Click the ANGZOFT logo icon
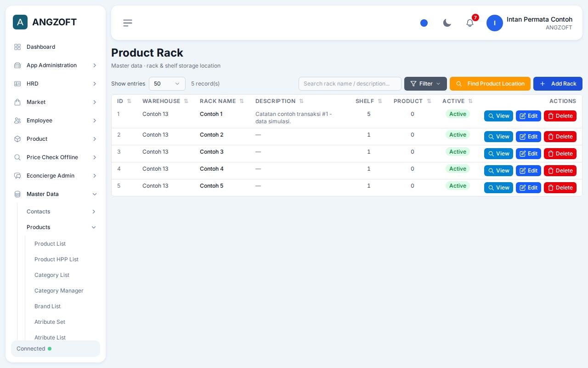Image resolution: width=588 pixels, height=368 pixels. tap(20, 22)
